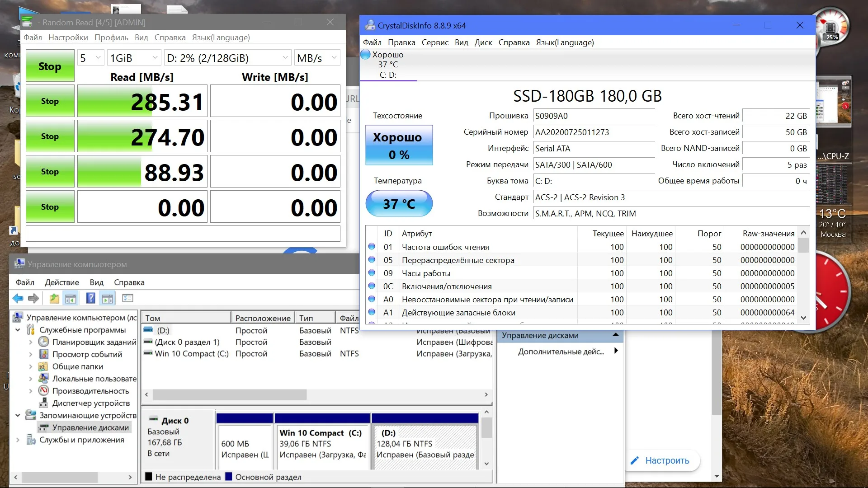Toggle the show/hide console tree icon

tap(71, 298)
